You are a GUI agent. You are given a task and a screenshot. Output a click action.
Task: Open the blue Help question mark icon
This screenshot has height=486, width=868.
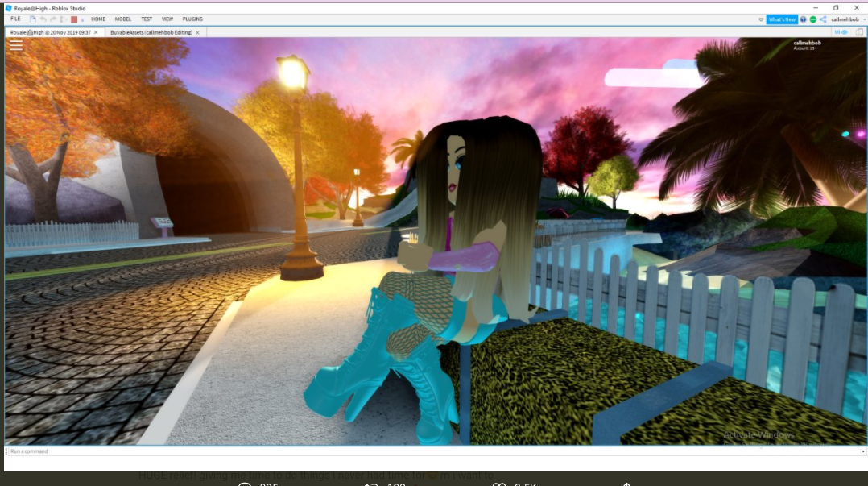point(803,19)
